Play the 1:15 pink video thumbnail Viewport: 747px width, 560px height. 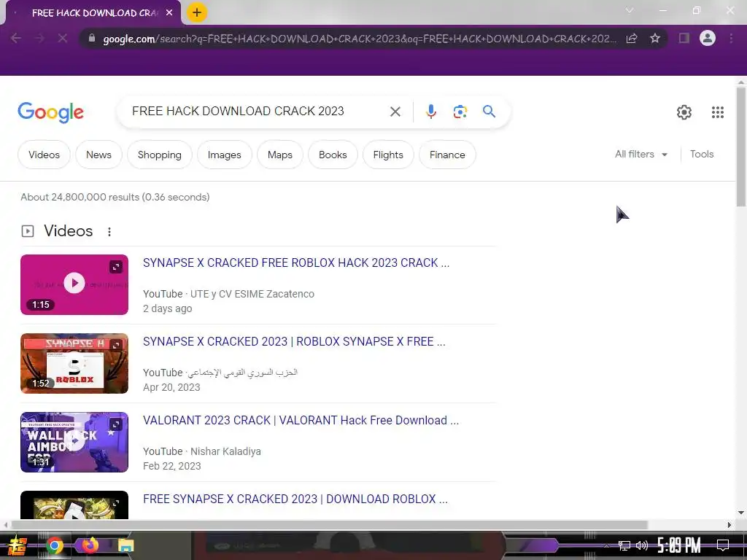pyautogui.click(x=74, y=284)
